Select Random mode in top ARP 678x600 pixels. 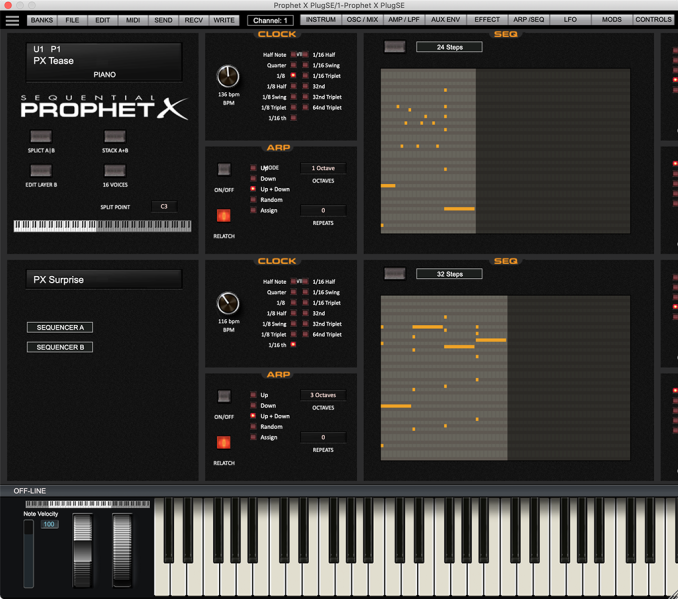[x=254, y=200]
